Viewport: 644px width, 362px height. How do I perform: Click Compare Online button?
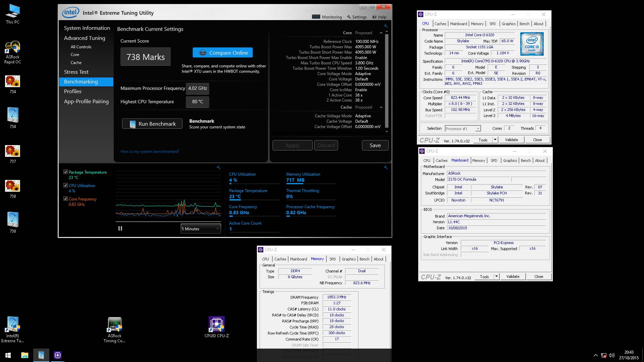coord(223,53)
